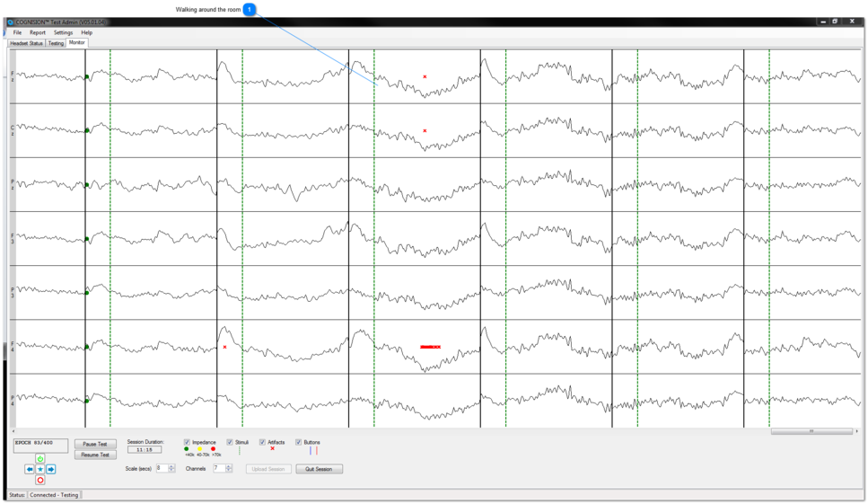Screen dimensions: 868x504
Task: Click the COGNISION app icon in title bar
Action: (11, 22)
